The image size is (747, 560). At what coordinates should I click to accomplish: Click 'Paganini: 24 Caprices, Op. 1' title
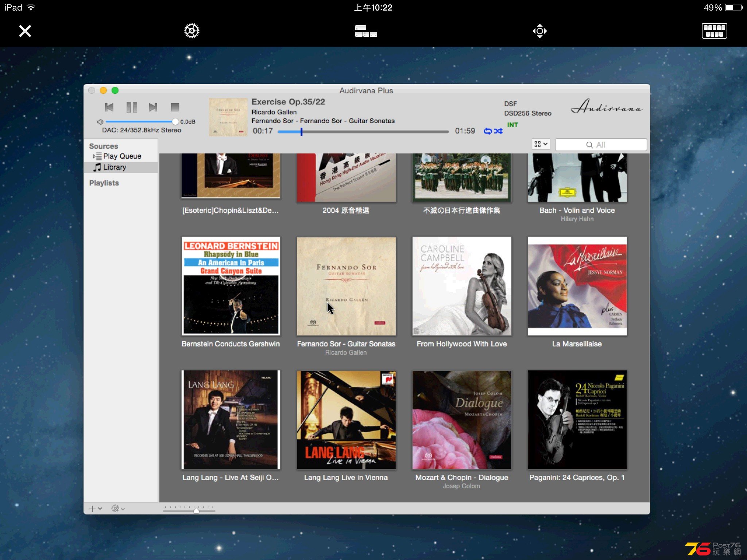[577, 478]
